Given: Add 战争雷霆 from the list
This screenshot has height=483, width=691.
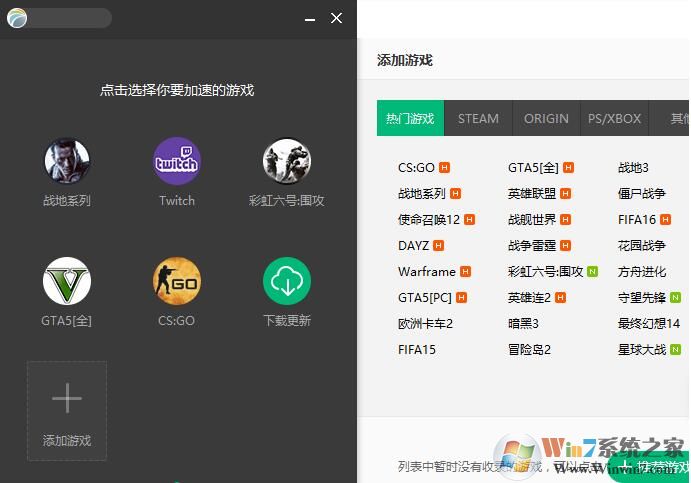Looking at the screenshot, I should coord(532,245).
